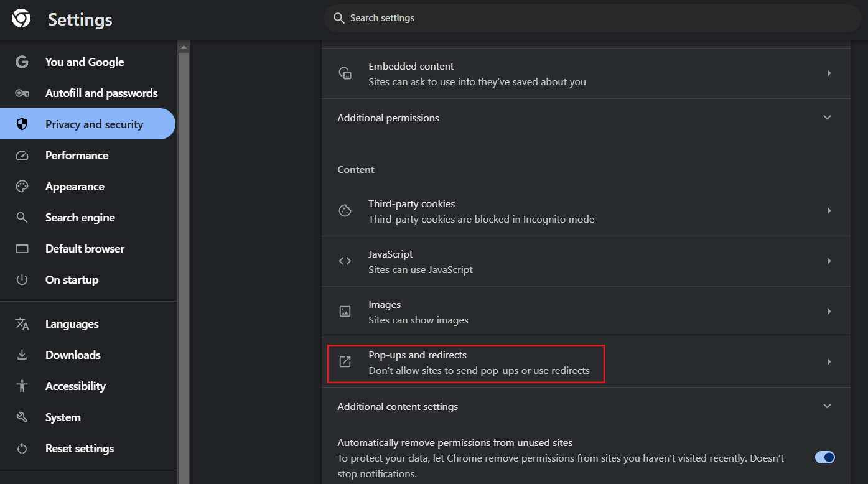Click the JavaScript code brackets icon

[x=345, y=261]
